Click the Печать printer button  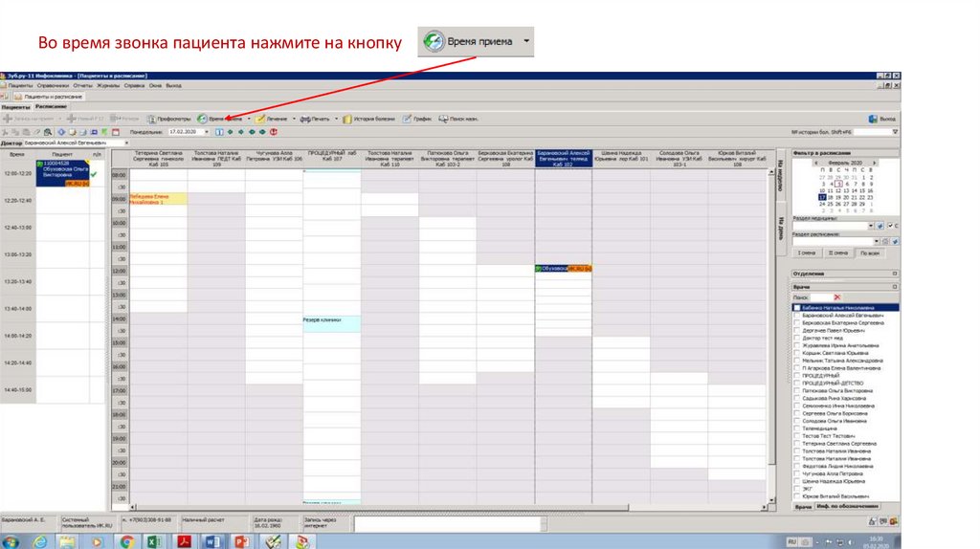(x=315, y=119)
